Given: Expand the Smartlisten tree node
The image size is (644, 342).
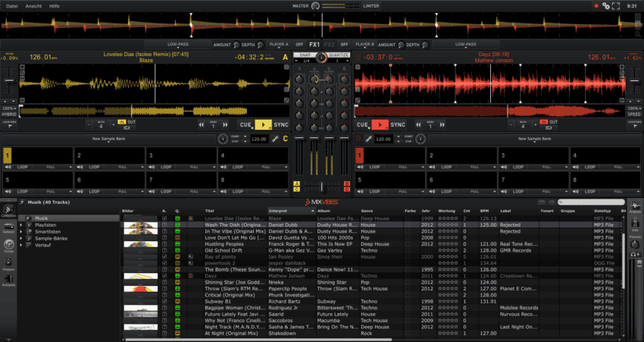Looking at the screenshot, I should pos(21,232).
